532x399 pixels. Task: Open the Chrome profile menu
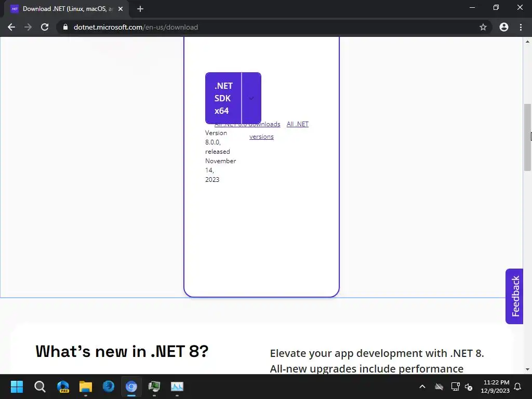click(x=504, y=27)
